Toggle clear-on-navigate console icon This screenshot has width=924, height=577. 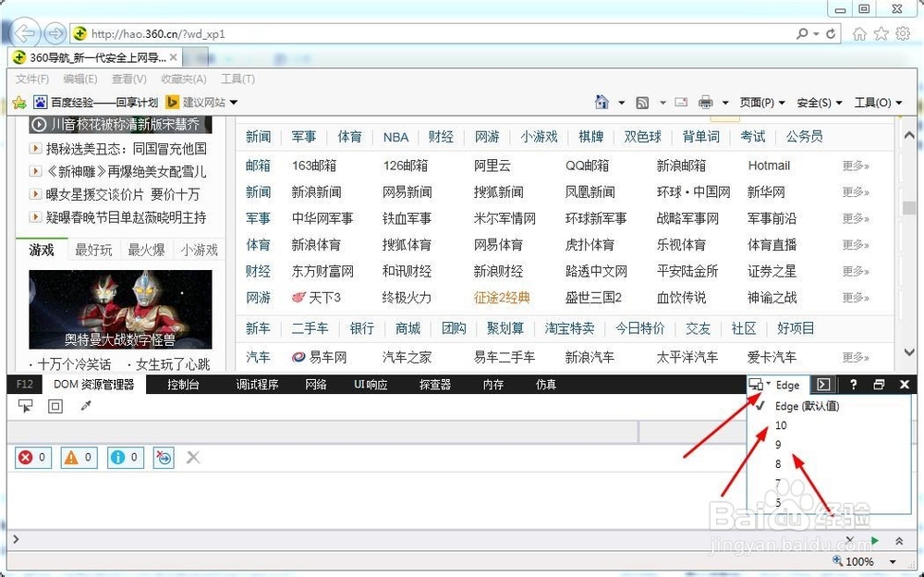(164, 457)
